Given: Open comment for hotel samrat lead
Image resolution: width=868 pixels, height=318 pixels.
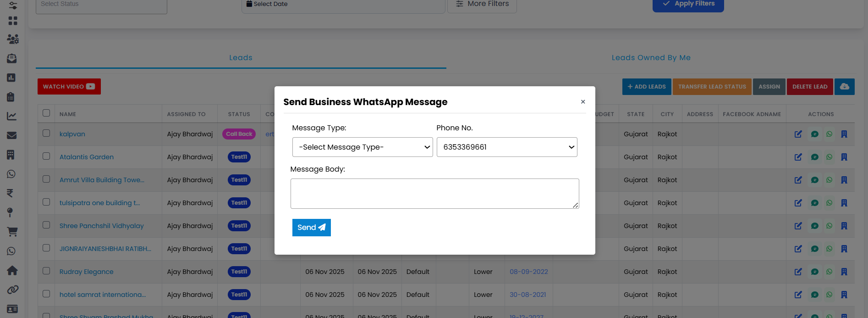Looking at the screenshot, I should [x=814, y=295].
